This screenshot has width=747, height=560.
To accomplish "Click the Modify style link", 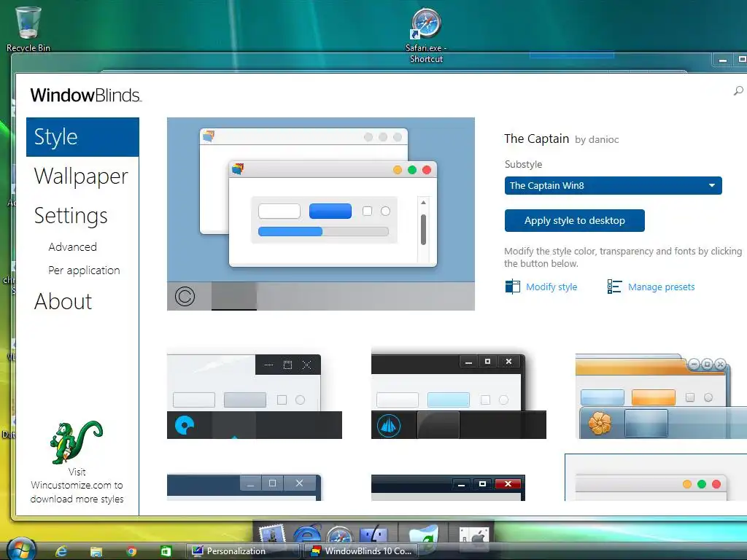I will (x=551, y=287).
